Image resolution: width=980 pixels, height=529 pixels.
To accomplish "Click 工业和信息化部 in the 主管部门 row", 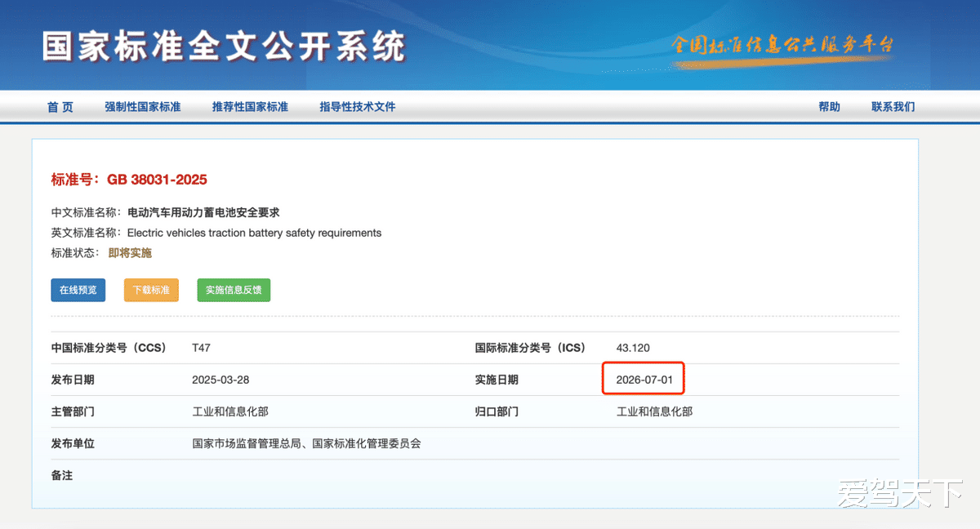I will 230,411.
